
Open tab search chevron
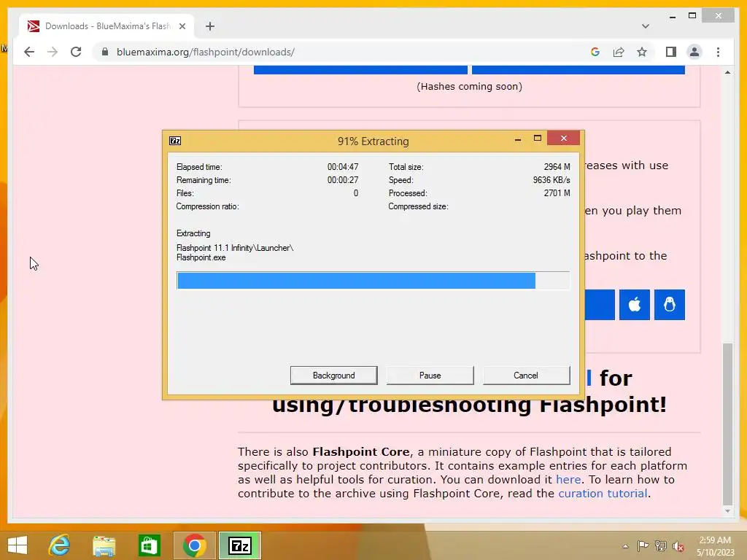tap(645, 26)
